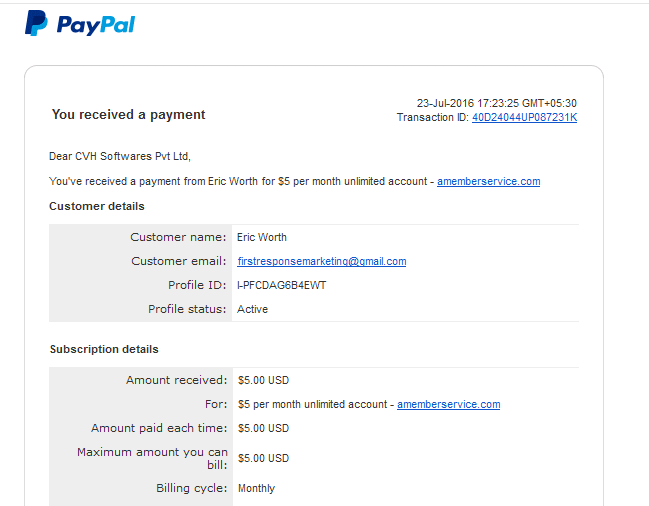Click Amount received value $5.00 USD
The image size is (649, 506).
263,380
